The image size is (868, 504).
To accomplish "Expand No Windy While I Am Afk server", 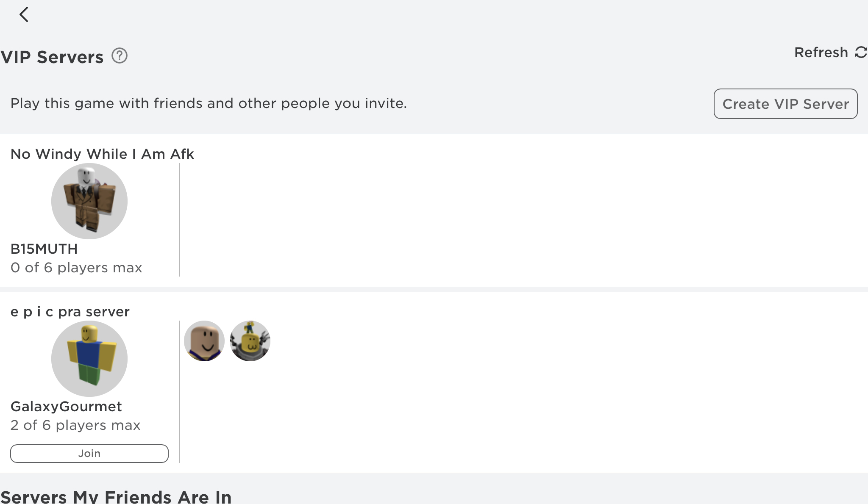I will point(102,154).
